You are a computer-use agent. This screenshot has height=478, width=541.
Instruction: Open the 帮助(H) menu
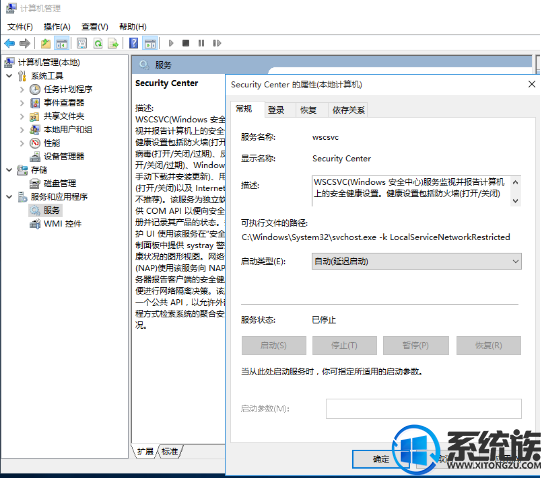pyautogui.click(x=133, y=27)
